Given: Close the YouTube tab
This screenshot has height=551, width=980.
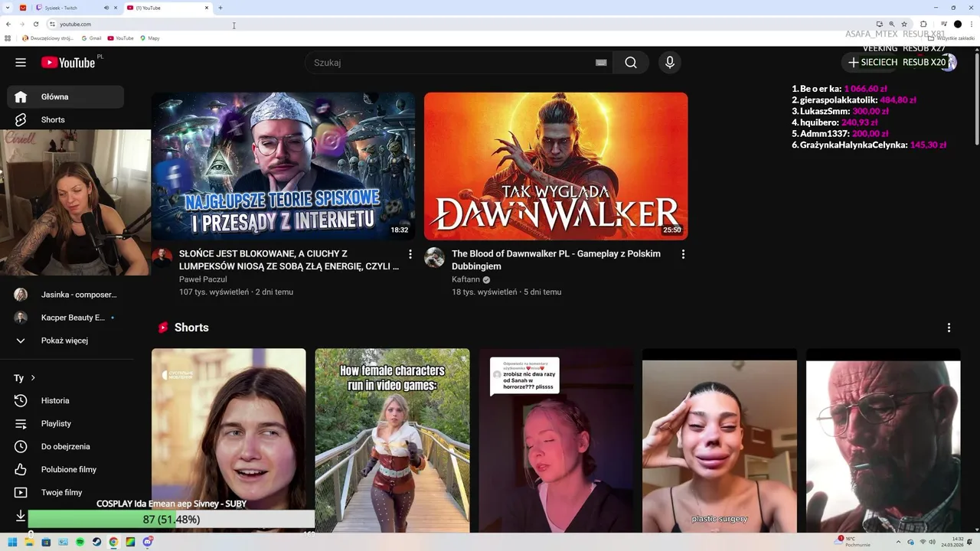Looking at the screenshot, I should pos(207,8).
